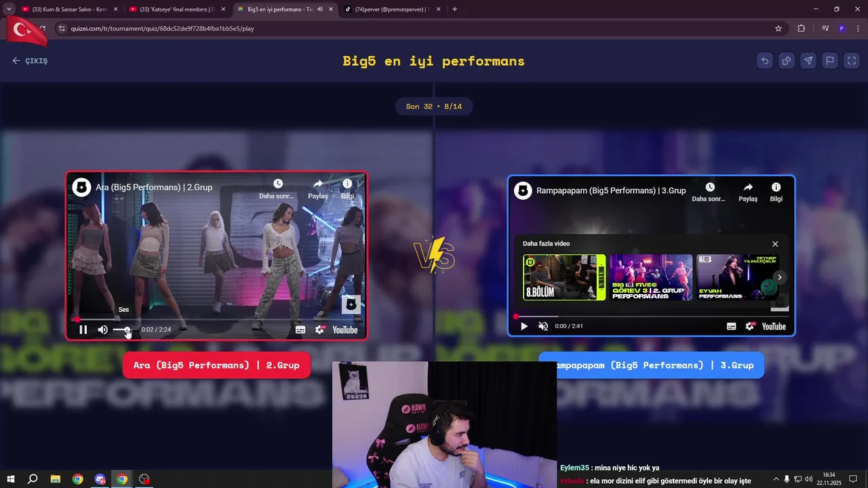Viewport: 868px width, 488px height.
Task: Open the notification center icon
Action: pyautogui.click(x=853, y=479)
